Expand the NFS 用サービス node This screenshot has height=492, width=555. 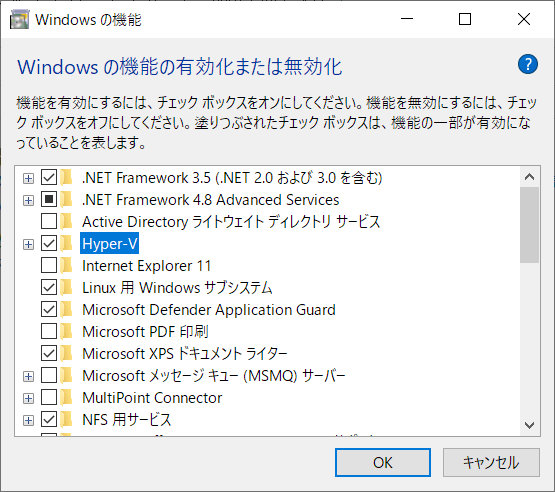coord(28,421)
